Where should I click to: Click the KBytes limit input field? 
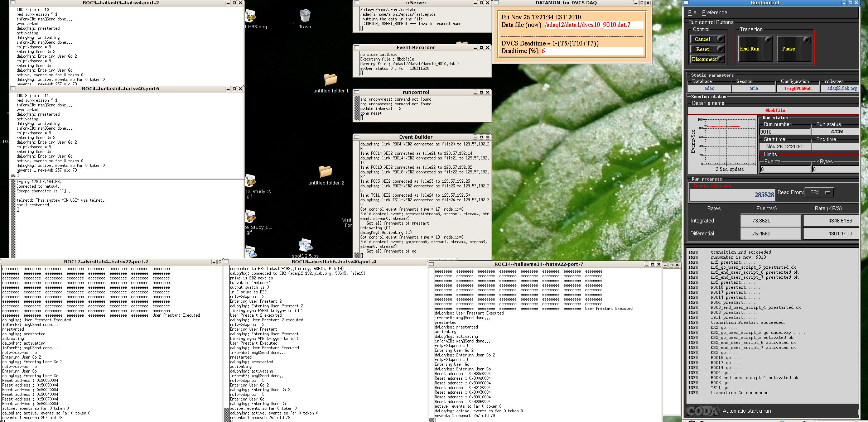(x=835, y=169)
